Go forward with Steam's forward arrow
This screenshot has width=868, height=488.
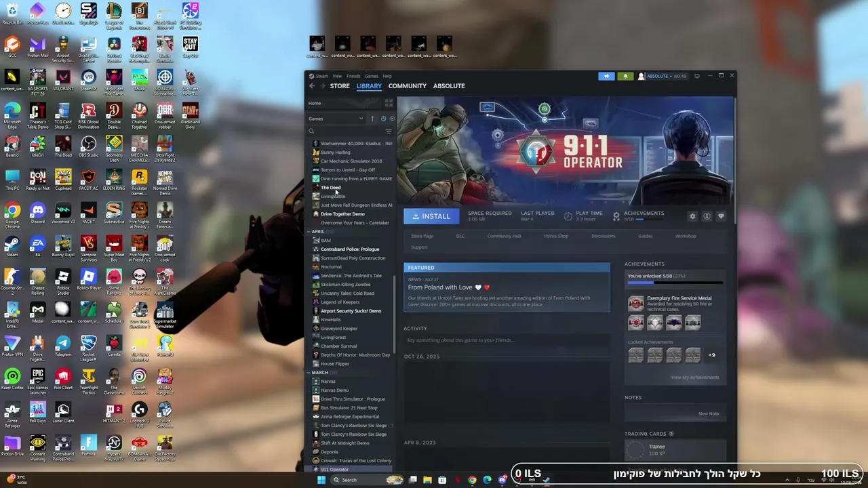pos(321,86)
